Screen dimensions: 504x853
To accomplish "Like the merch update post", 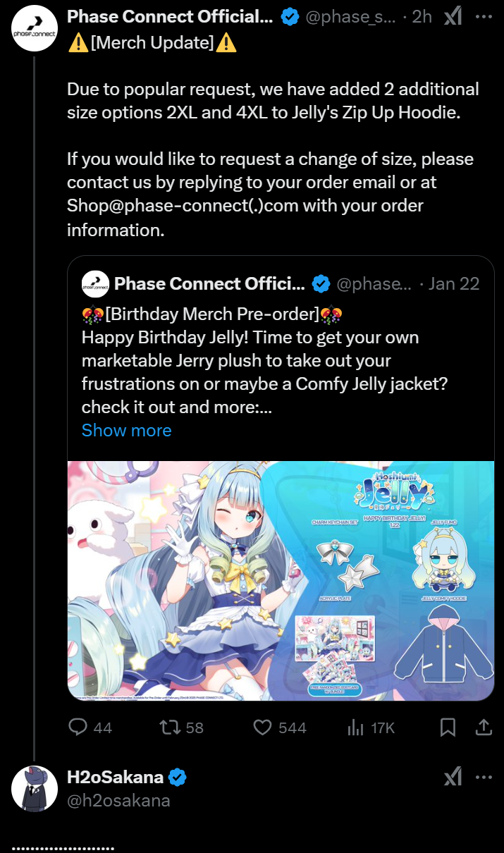I will pos(279,728).
